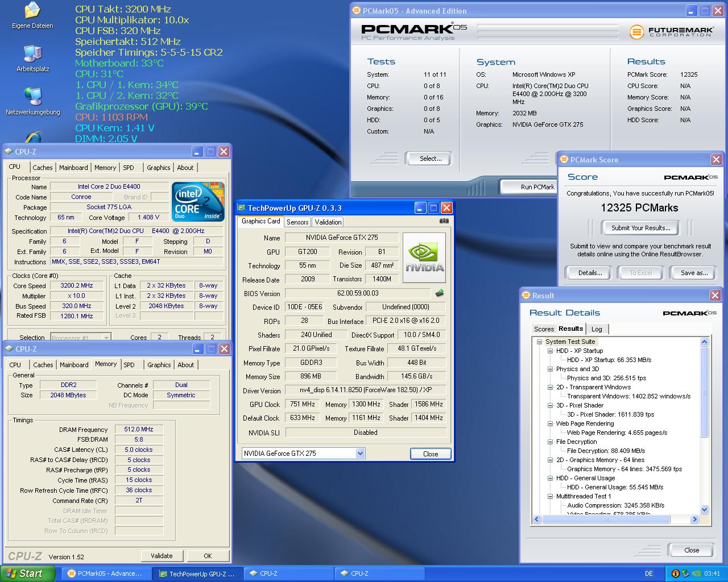Image resolution: width=728 pixels, height=582 pixels.
Task: Click Intel Core 2 Duo logo in CPU-Z
Action: tap(198, 202)
